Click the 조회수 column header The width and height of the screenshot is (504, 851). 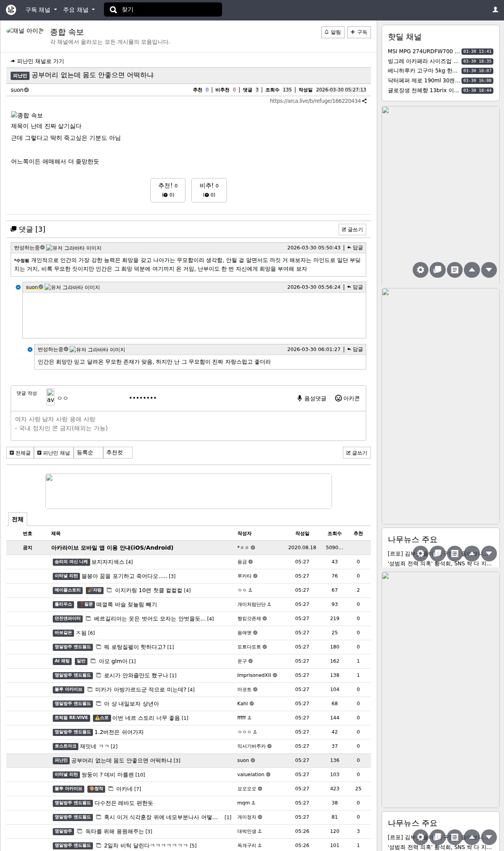pyautogui.click(x=335, y=533)
